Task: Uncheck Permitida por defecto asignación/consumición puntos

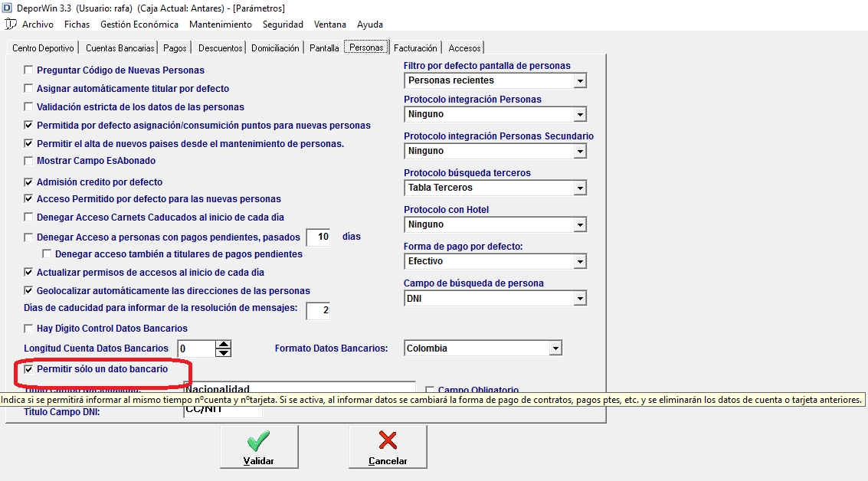Action: pos(28,126)
